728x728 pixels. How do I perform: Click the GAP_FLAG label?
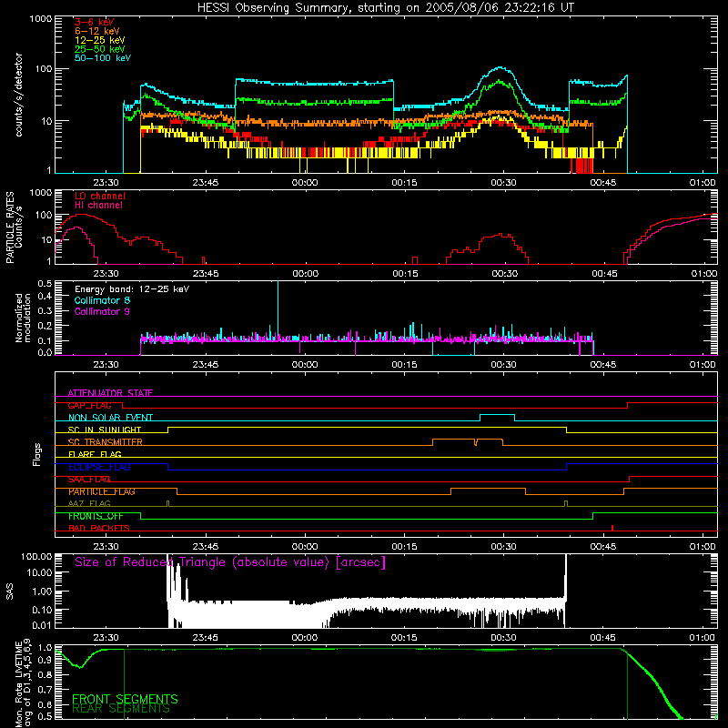point(89,405)
